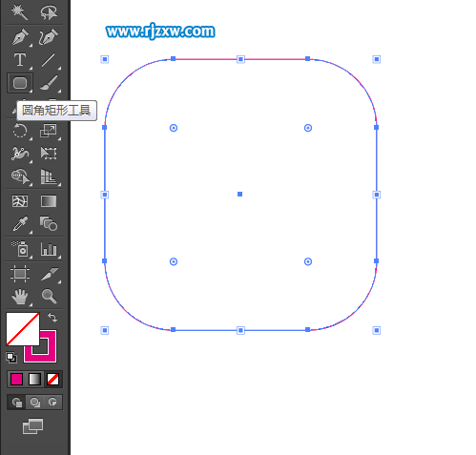Set paint to None (red slash)
The width and height of the screenshot is (476, 455).
(x=52, y=380)
